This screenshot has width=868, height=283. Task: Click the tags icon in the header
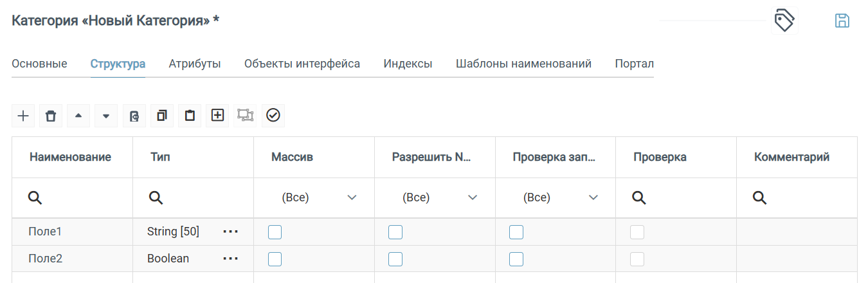[x=784, y=21]
